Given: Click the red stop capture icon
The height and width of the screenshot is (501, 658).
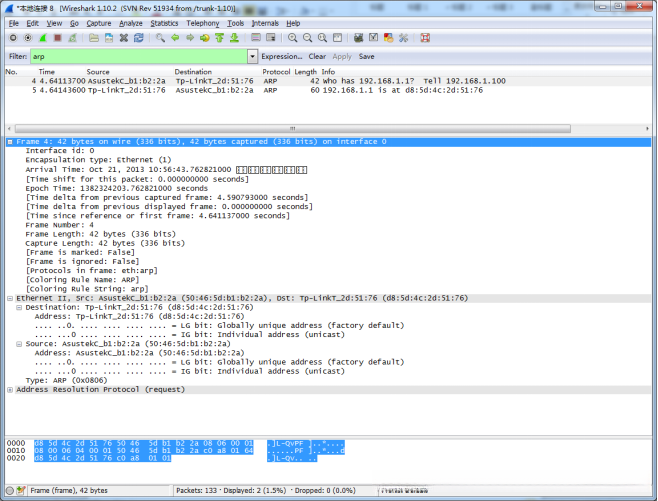Looking at the screenshot, I should 56,38.
